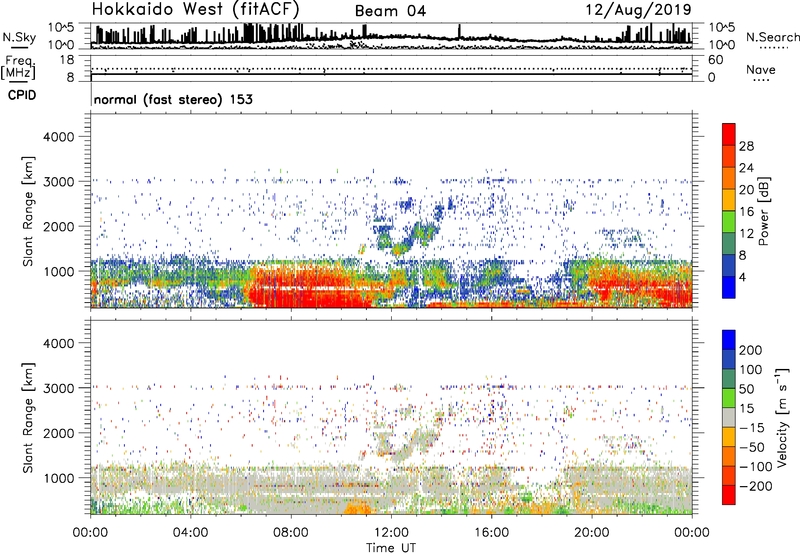Screen dimensions: 800x554
Task: Click the '60' Nave axis tick
Action: click(x=715, y=60)
